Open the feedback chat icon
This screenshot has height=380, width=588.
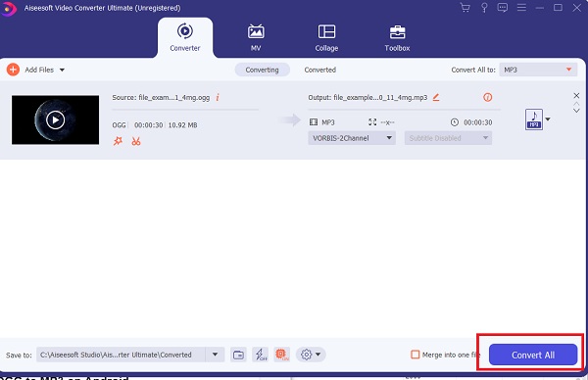pyautogui.click(x=503, y=8)
